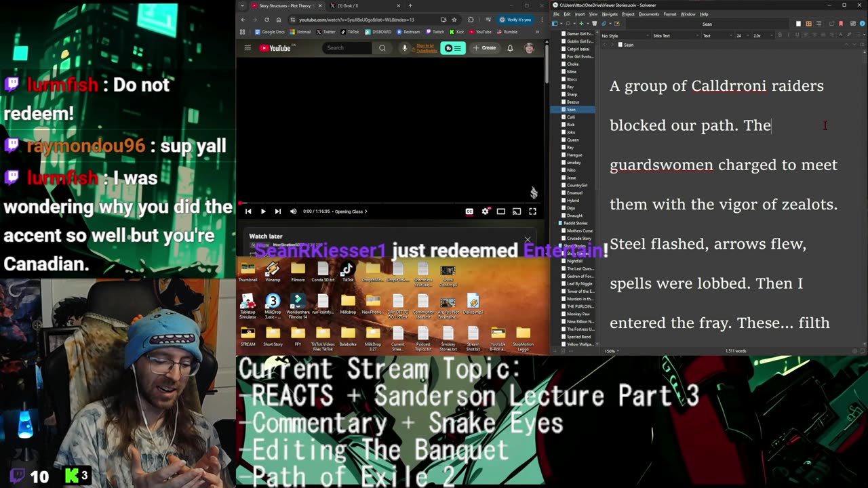Open Scrivener Compose edit icon
The height and width of the screenshot is (488, 868).
616,24
